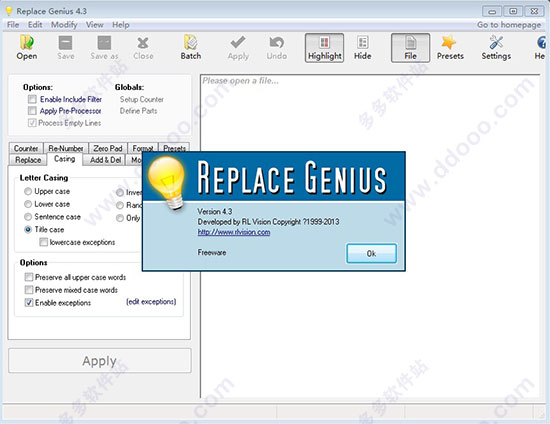Open the View menu
The image size is (550, 424).
coord(95,25)
